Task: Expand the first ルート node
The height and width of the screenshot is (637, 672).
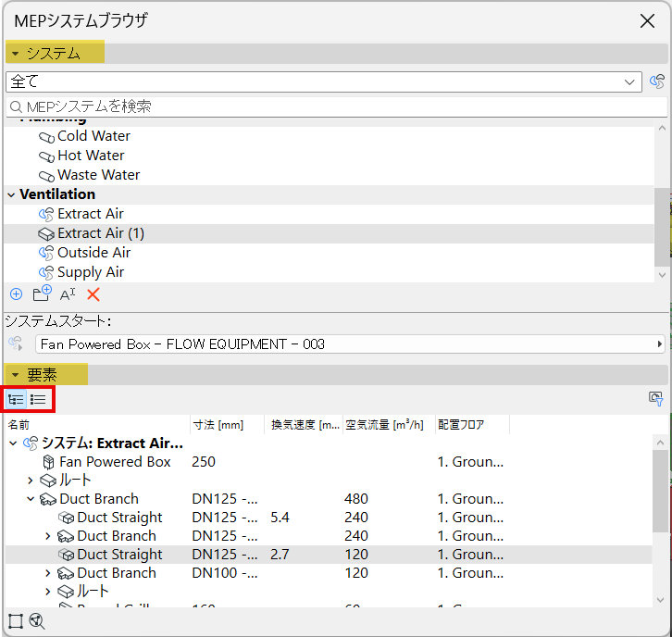Action: 30,481
